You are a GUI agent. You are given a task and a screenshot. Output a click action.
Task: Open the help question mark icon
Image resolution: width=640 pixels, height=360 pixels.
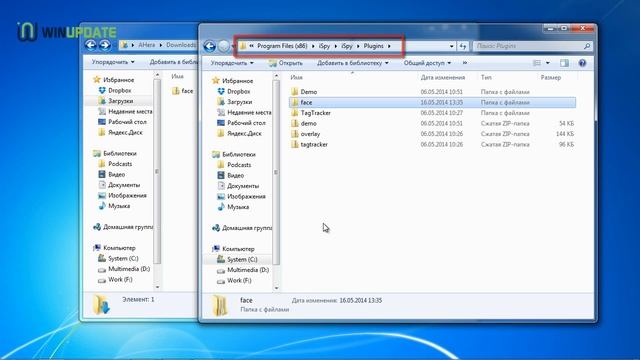click(582, 63)
